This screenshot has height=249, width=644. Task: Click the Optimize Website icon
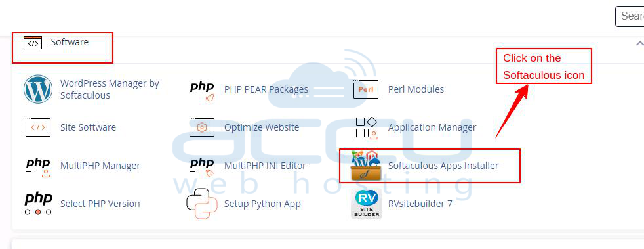click(202, 127)
